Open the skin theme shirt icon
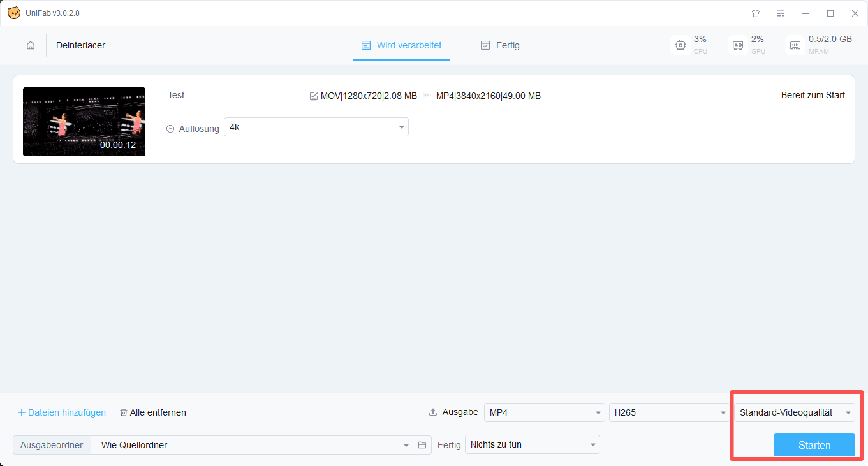Screen dimensions: 868x466 (x=756, y=13)
